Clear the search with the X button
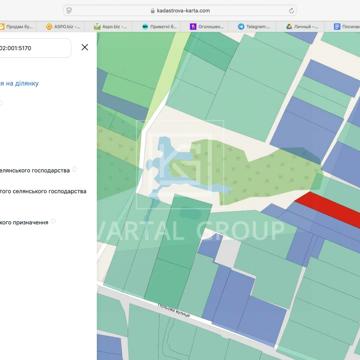The image size is (360, 360). [x=85, y=47]
